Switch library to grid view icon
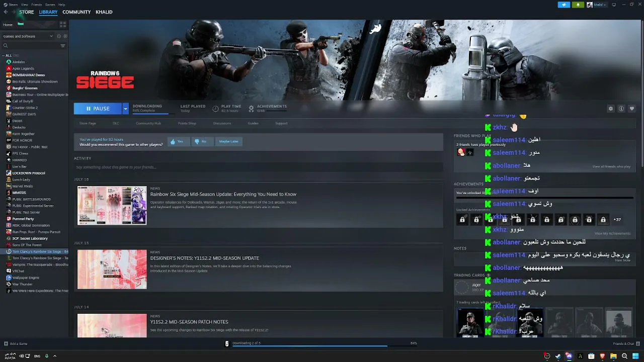This screenshot has width=644, height=362. coord(63,24)
